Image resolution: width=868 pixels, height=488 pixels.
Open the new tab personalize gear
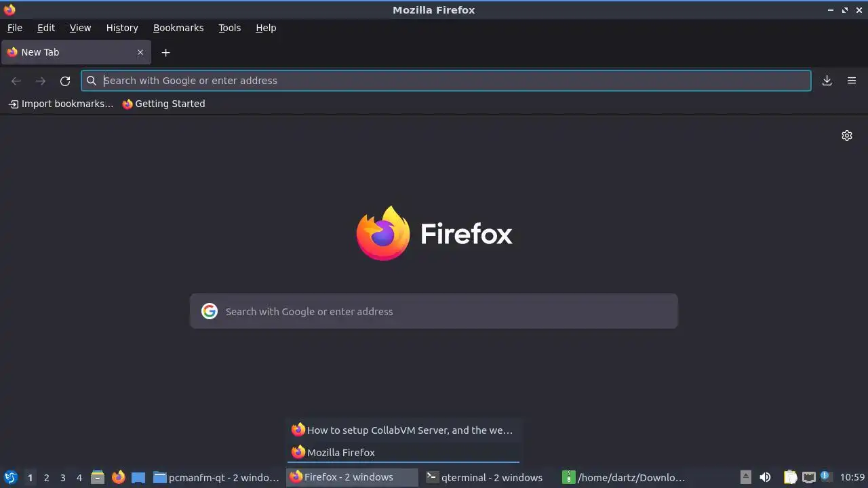click(x=847, y=136)
